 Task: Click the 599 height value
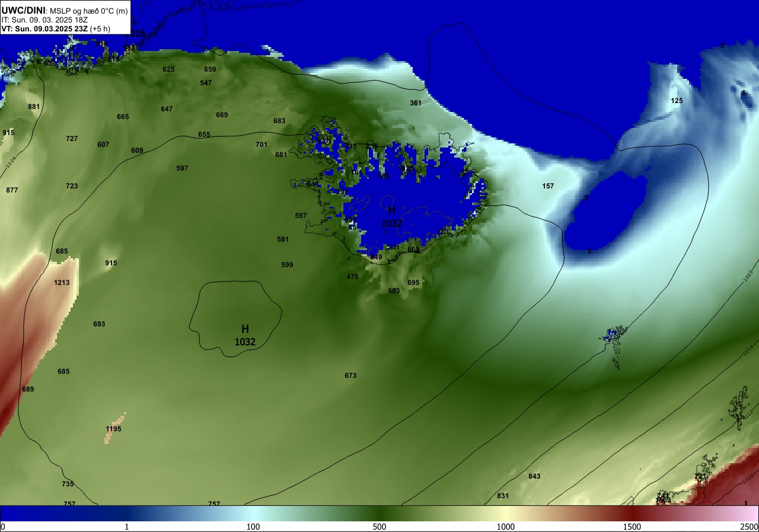[287, 265]
